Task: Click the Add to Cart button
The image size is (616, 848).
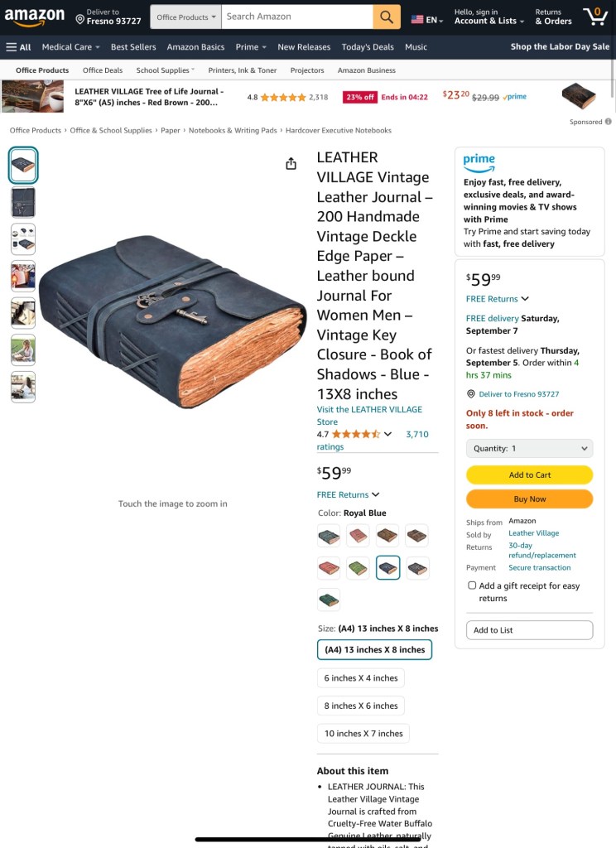Action: pos(529,475)
